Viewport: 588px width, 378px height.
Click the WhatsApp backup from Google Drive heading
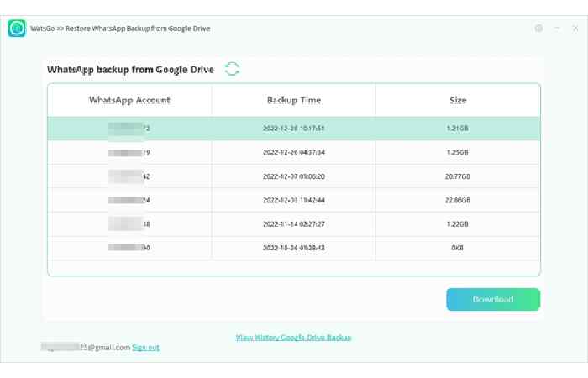click(130, 70)
